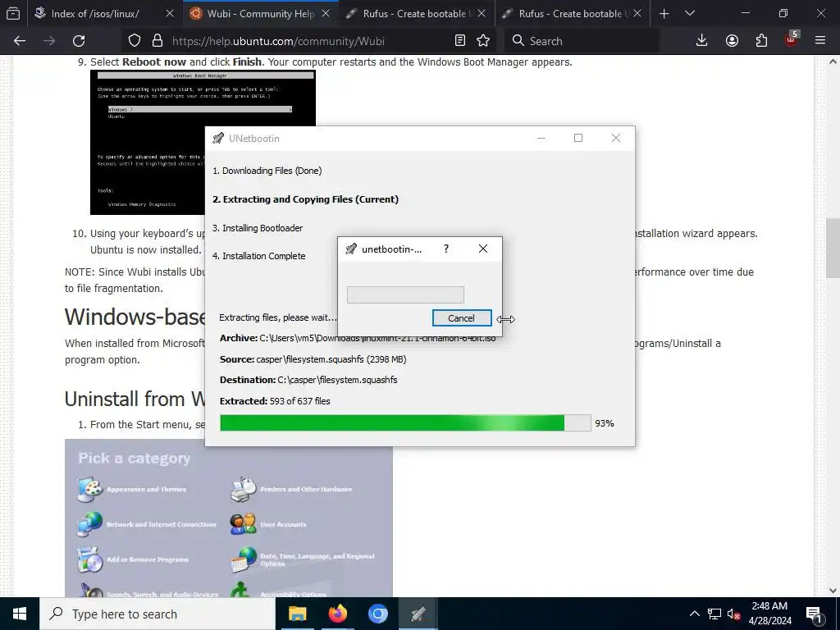Click the taskbar Type here to search box
Screen dimensions: 840x630
[157, 614]
